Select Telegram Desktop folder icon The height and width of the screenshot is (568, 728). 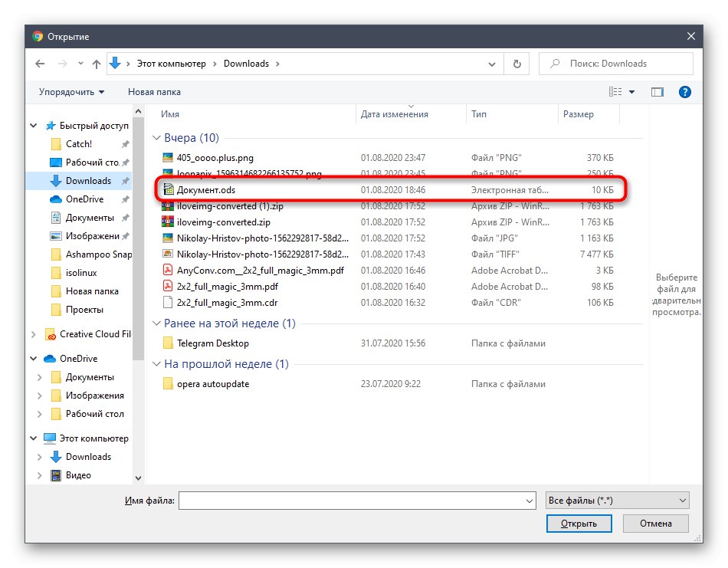pyautogui.click(x=168, y=343)
